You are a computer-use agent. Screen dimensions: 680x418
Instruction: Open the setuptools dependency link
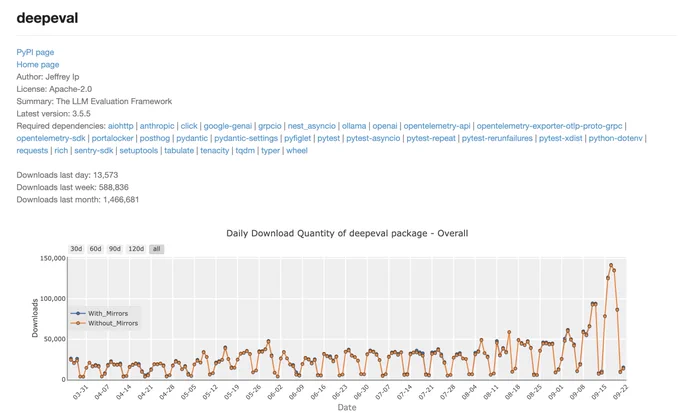[139, 150]
